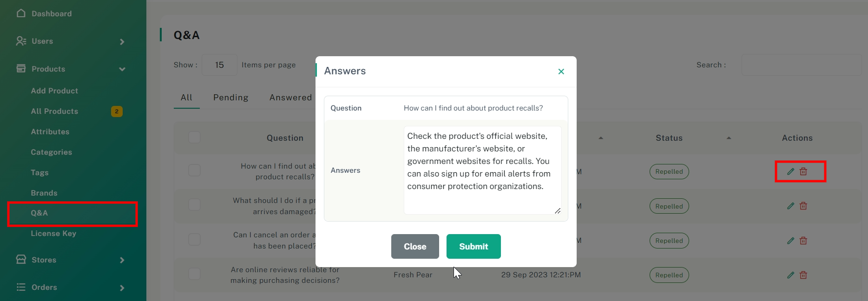This screenshot has height=301, width=868.
Task: Collapse the Products menu chevron
Action: pyautogui.click(x=122, y=69)
